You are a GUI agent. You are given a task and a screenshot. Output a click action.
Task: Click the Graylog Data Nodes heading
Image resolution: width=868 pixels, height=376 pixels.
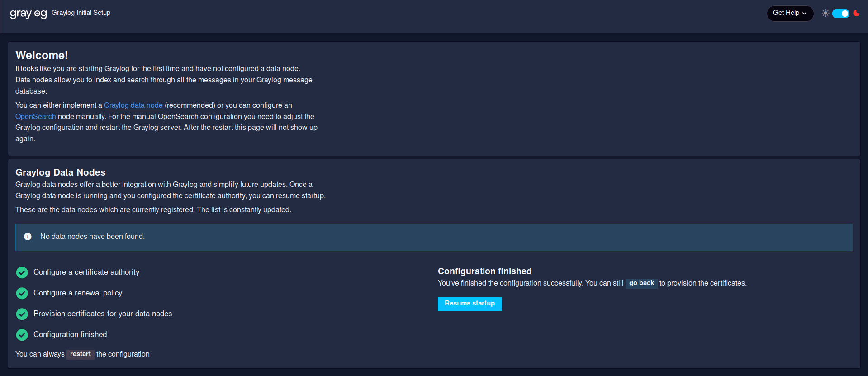click(x=60, y=172)
